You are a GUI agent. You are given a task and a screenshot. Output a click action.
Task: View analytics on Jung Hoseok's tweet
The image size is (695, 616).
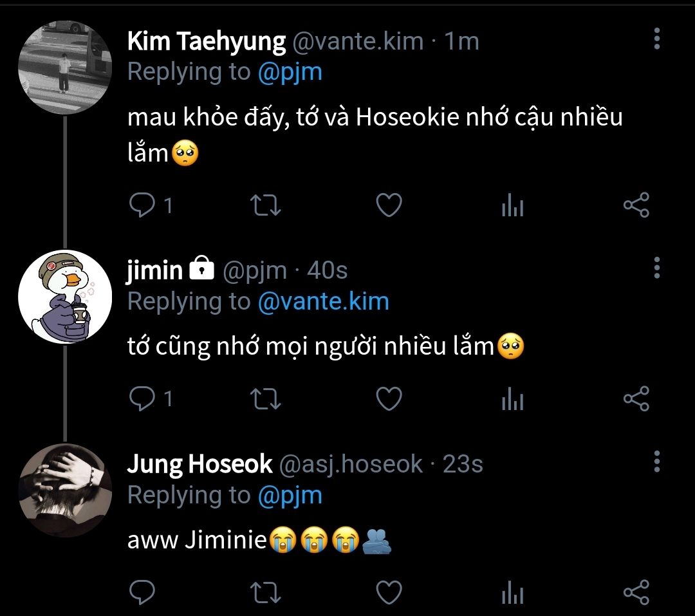click(x=512, y=592)
